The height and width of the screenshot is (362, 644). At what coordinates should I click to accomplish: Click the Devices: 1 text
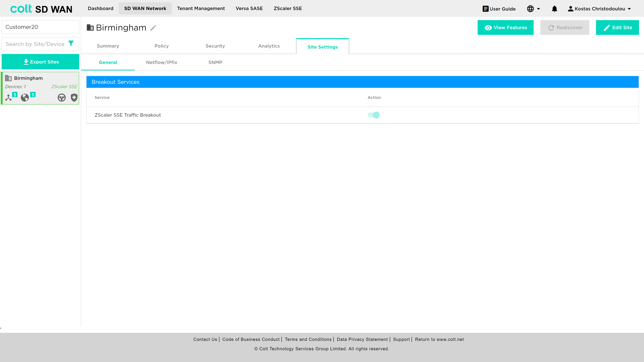[x=15, y=86]
